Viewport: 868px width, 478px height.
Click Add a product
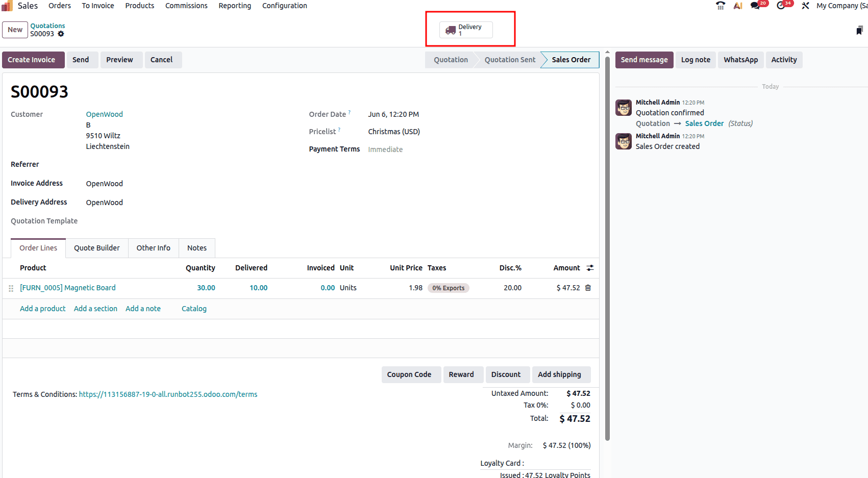tap(43, 309)
